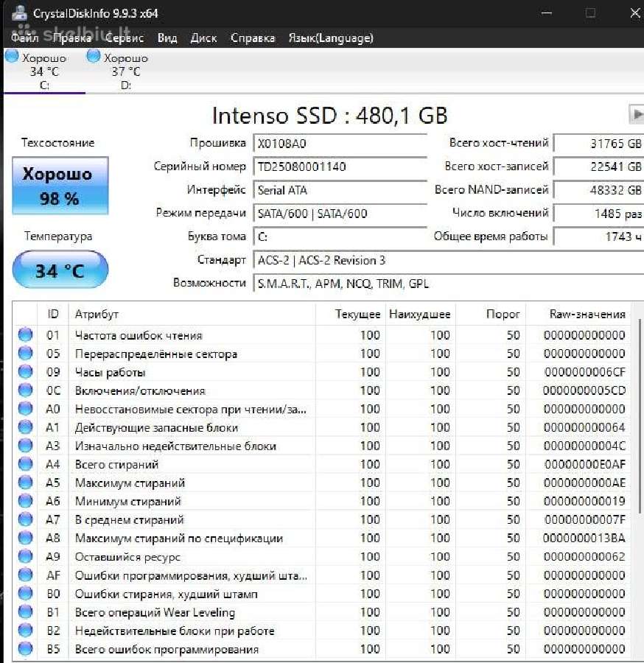Click the serial number field TD25080001140
Screen dimensions: 644x663
tap(340, 166)
